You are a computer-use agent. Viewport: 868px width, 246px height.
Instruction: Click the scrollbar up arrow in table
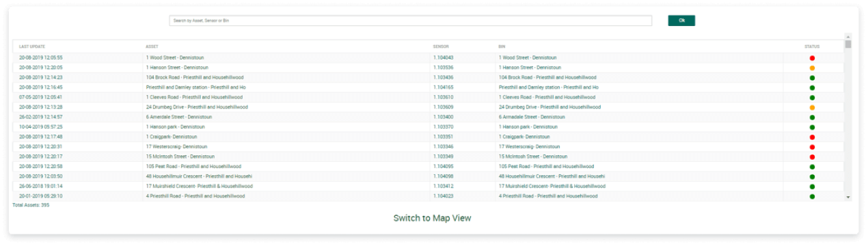[848, 36]
